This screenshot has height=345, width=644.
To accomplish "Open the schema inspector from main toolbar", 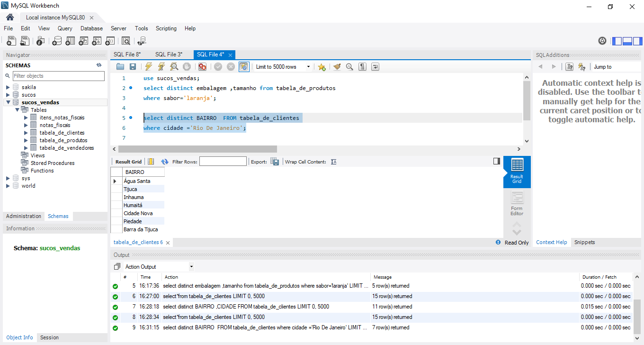I will pyautogui.click(x=40, y=41).
